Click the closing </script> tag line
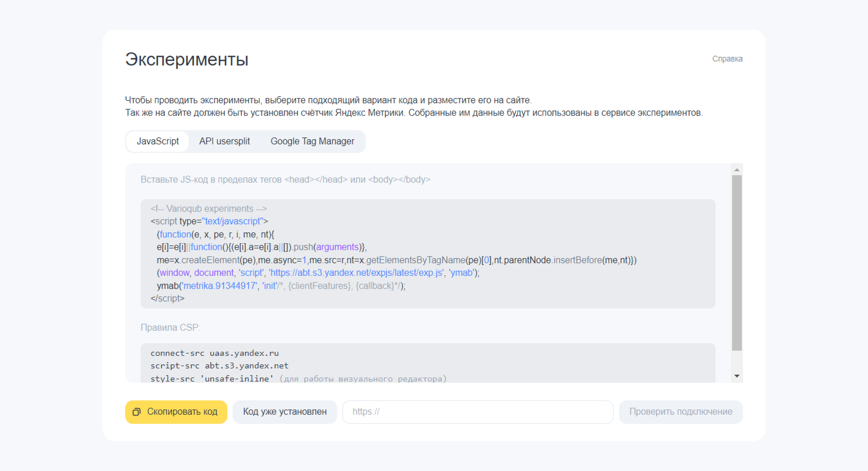868x471 pixels. click(x=167, y=299)
